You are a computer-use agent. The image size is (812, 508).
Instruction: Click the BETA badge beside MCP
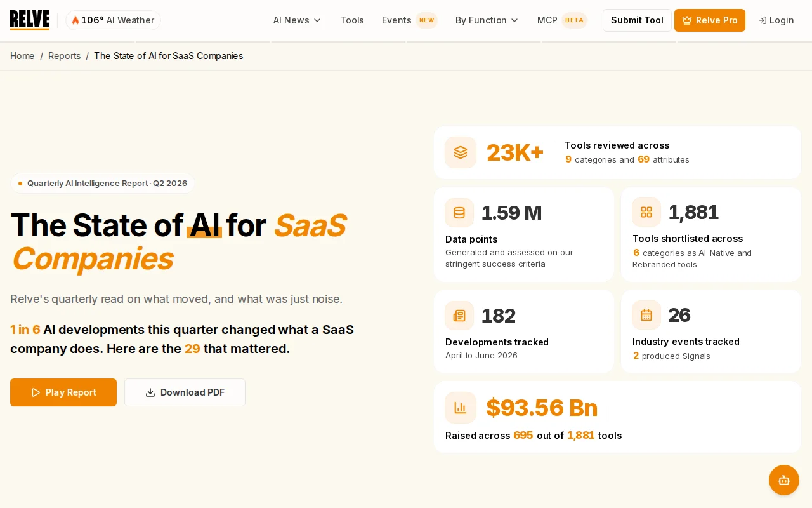(574, 20)
